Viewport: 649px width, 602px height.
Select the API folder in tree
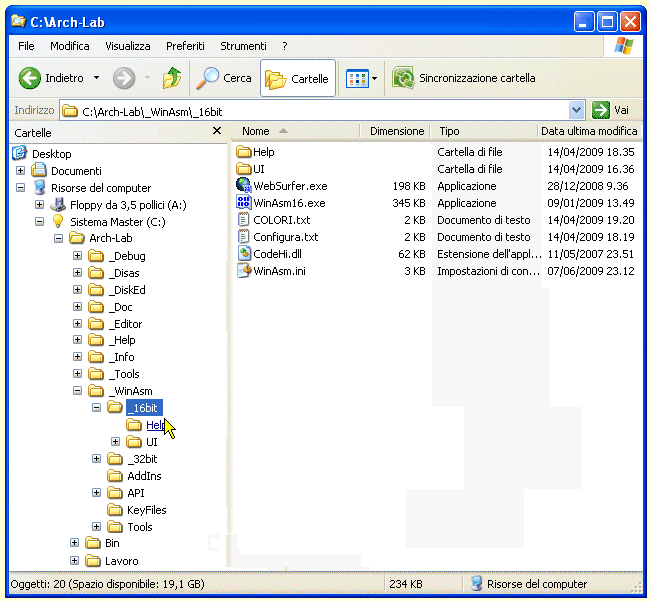click(x=126, y=493)
